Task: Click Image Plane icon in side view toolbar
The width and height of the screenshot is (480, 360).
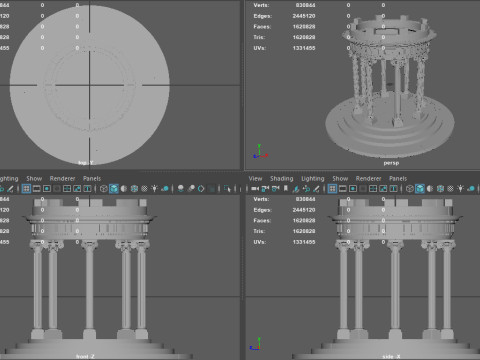Action: click(296, 189)
